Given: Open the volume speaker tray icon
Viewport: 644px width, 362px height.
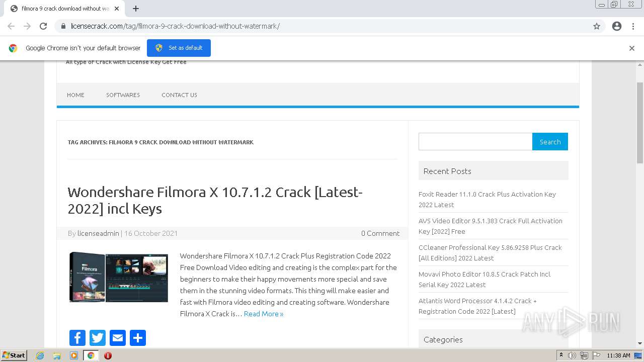Looking at the screenshot, I should click(572, 355).
